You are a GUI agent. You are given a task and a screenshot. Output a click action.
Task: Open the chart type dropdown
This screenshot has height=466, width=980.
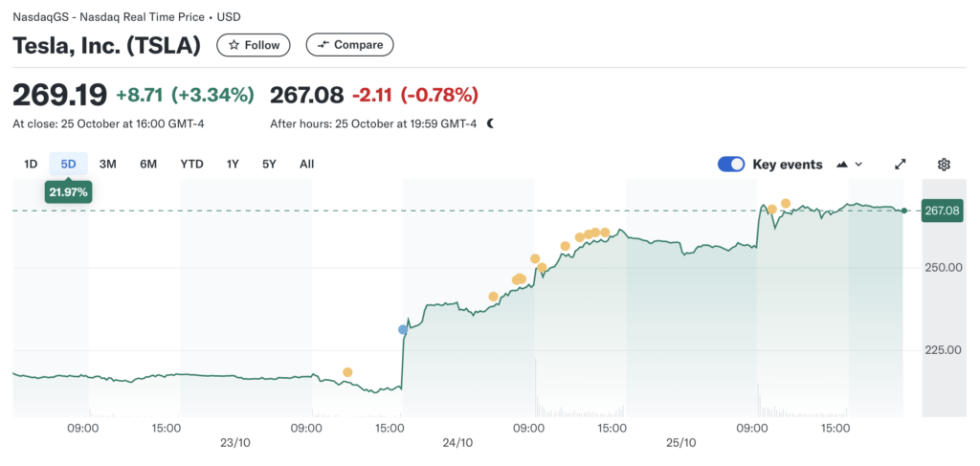tap(849, 165)
